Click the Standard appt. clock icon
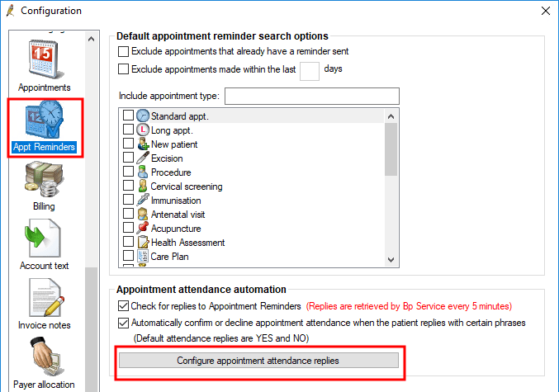 (x=143, y=116)
